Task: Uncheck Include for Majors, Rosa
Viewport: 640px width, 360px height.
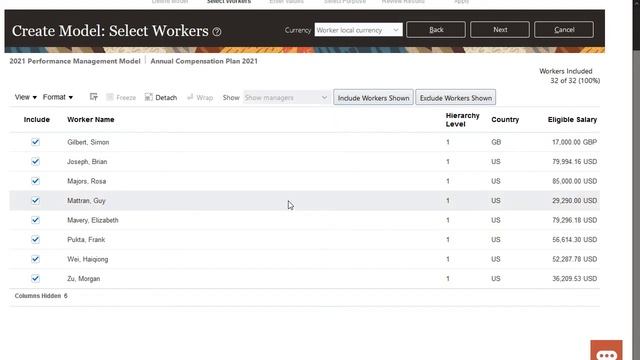Action: tap(36, 181)
